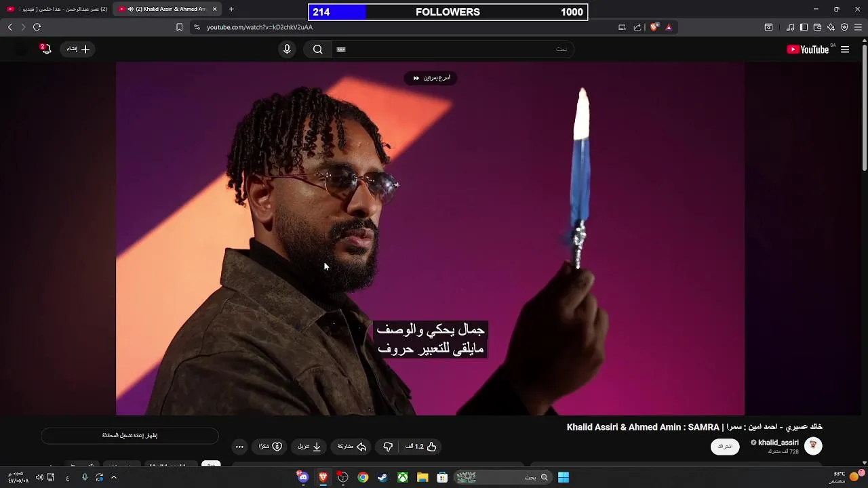Image resolution: width=868 pixels, height=488 pixels.
Task: Start voice search with the microphone icon
Action: pos(287,49)
